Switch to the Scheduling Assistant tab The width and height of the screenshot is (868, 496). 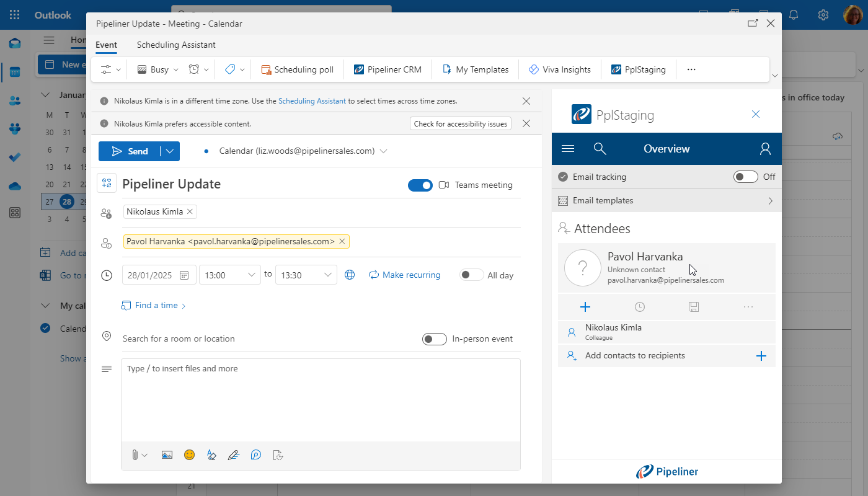click(x=176, y=45)
